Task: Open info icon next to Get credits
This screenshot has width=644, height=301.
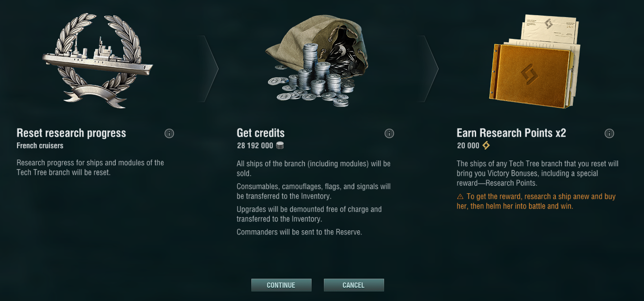Action: tap(389, 133)
